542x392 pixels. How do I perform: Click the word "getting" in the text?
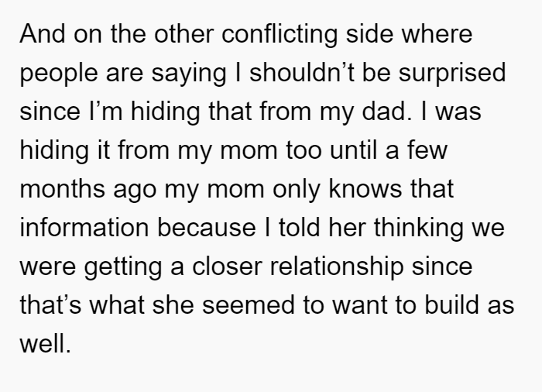point(123,267)
